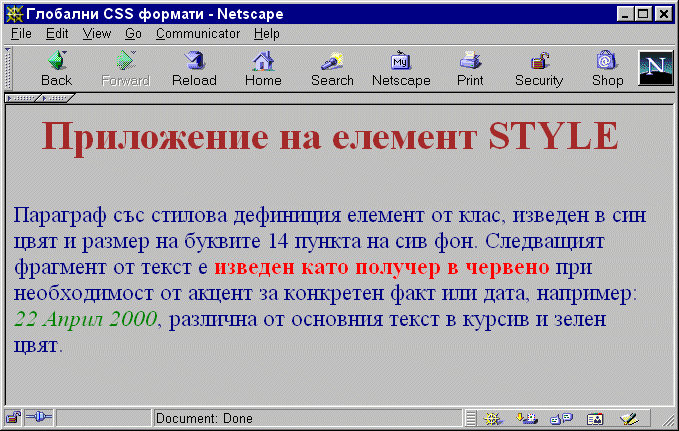Open Newsgroups from the component bar
Screen dimensions: 679x431
(561, 418)
